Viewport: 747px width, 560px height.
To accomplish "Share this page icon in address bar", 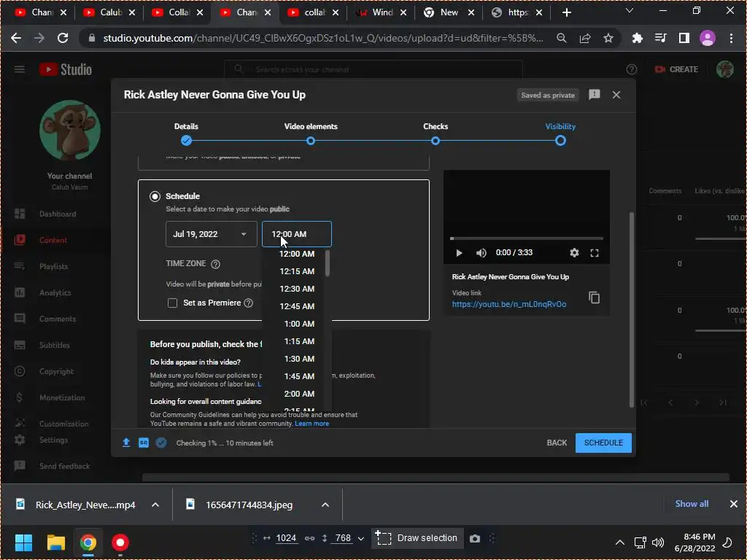I will [585, 38].
